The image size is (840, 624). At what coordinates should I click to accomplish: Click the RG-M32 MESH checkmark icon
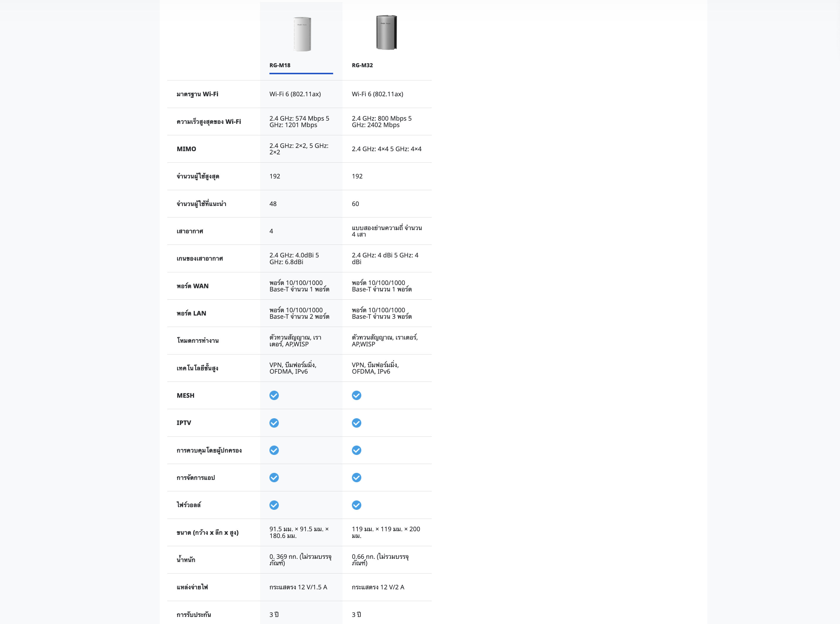356,395
